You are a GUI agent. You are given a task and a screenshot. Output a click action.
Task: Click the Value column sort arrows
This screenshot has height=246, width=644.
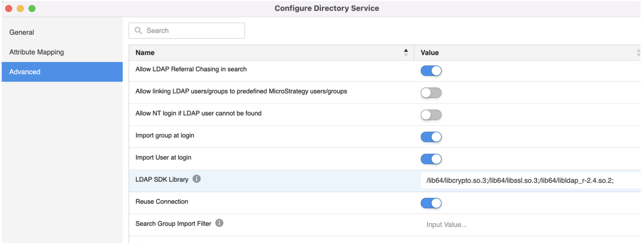pyautogui.click(x=639, y=52)
